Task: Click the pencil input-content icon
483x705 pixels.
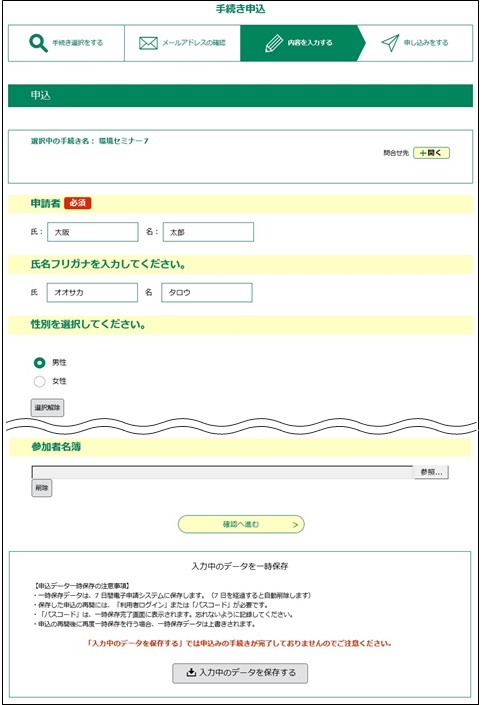Action: (273, 43)
